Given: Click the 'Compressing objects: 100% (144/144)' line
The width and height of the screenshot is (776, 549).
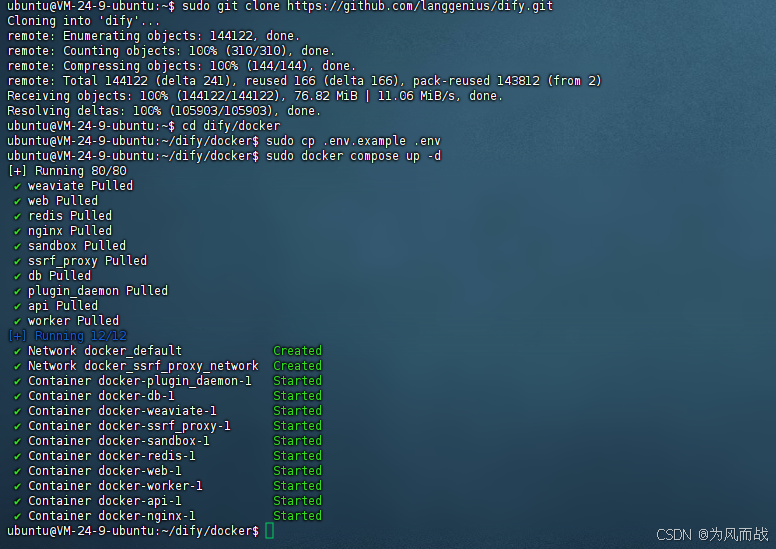Looking at the screenshot, I should pos(181,66).
